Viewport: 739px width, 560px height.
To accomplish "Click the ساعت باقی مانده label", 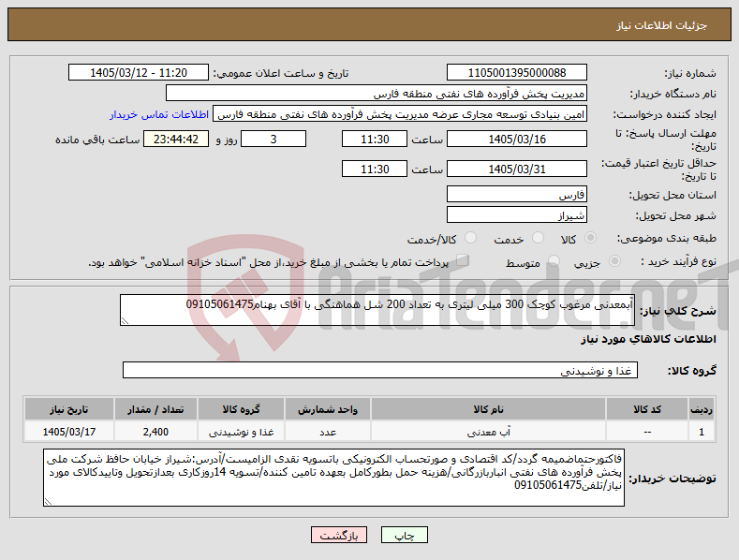I will click(97, 140).
